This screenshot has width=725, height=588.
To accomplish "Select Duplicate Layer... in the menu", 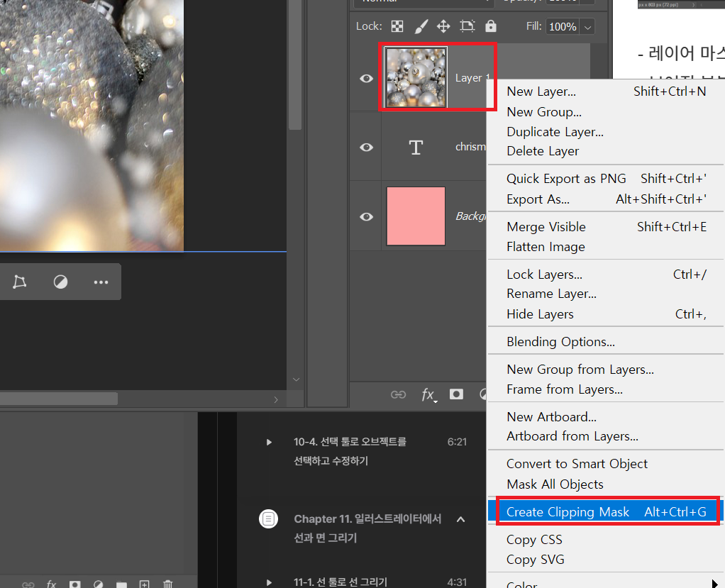I will [x=606, y=132].
